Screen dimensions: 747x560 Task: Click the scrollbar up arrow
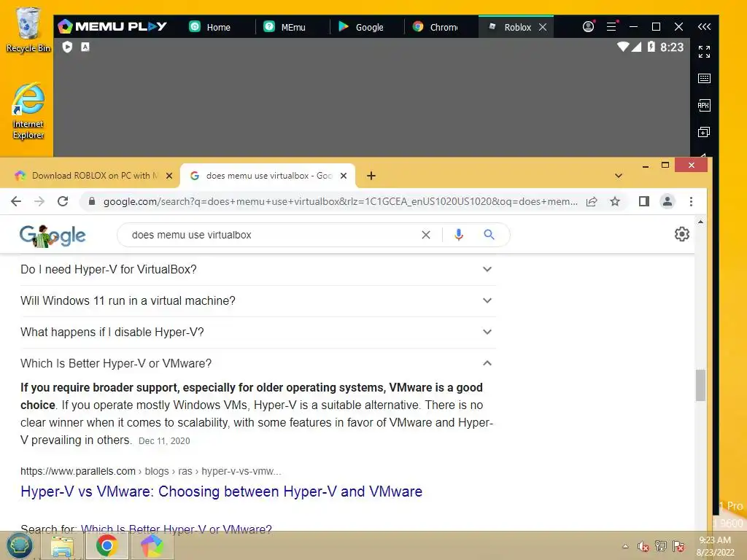click(x=700, y=222)
